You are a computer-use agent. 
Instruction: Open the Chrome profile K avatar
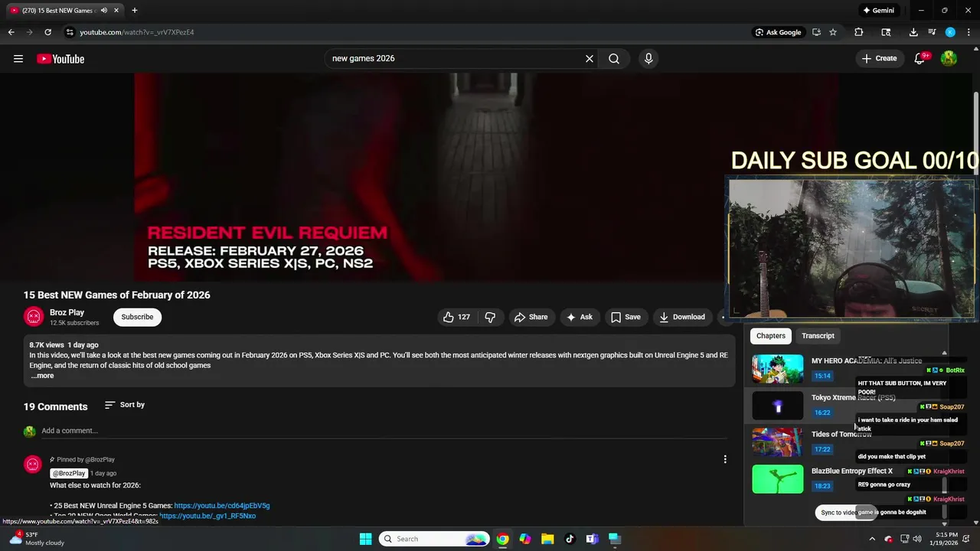[x=950, y=32]
